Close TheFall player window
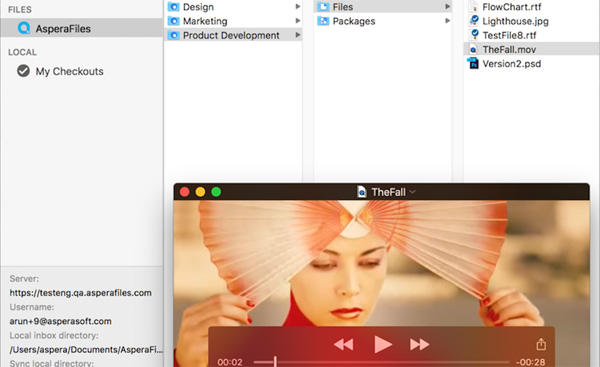Image resolution: width=600 pixels, height=367 pixels. coord(184,192)
